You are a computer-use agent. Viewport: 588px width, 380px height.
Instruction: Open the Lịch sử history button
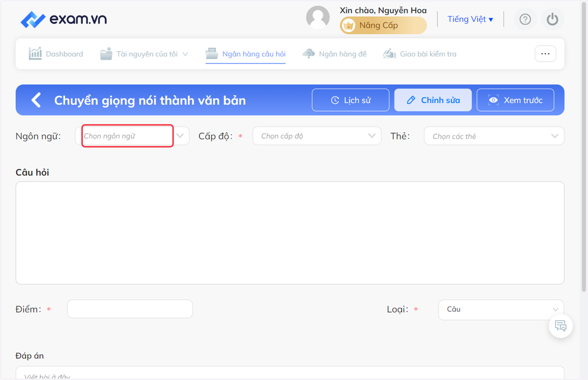(x=351, y=100)
